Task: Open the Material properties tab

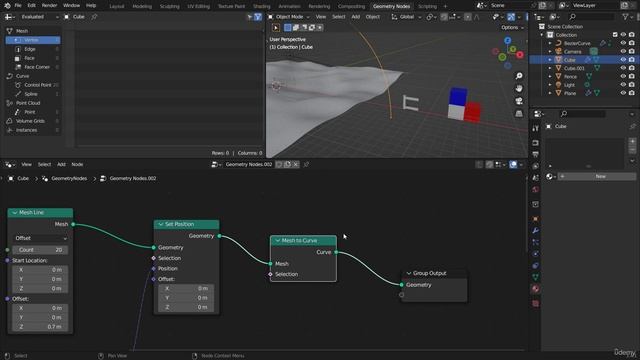Action: coord(536,289)
